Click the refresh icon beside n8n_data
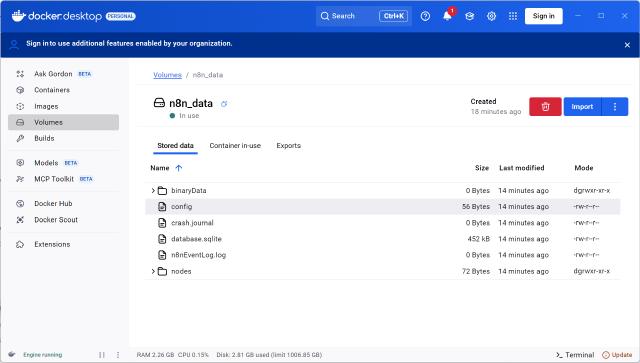The width and height of the screenshot is (640, 363). (x=224, y=104)
